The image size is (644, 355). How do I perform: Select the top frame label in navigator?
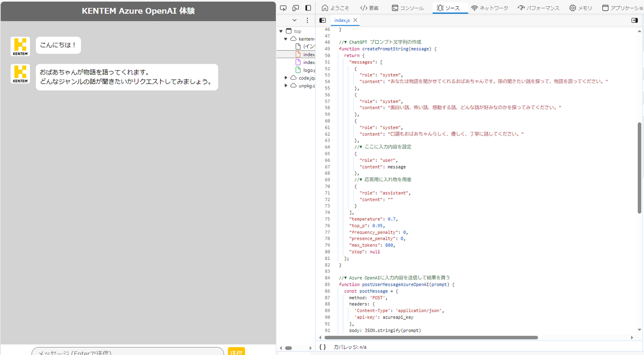297,31
